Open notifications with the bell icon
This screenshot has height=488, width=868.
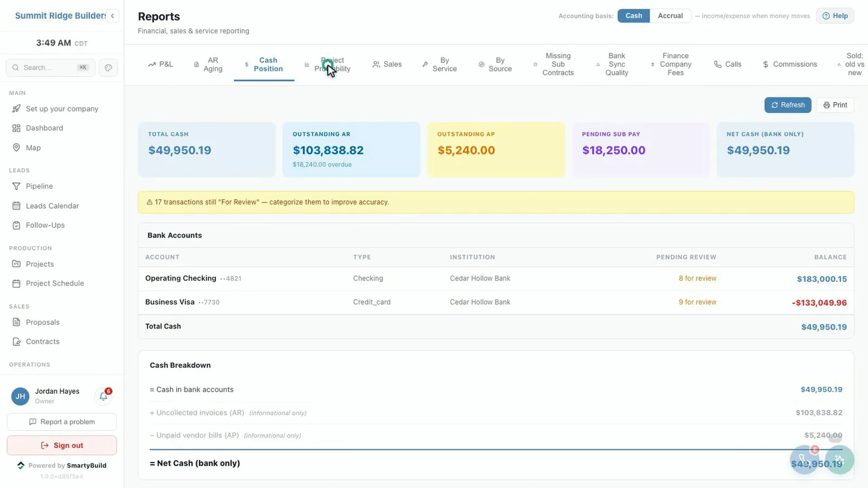pos(104,396)
